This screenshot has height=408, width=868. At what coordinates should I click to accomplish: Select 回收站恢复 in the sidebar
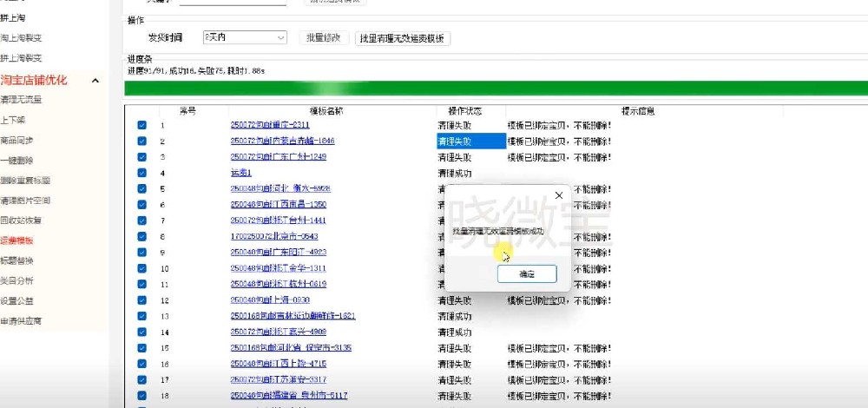tap(21, 220)
